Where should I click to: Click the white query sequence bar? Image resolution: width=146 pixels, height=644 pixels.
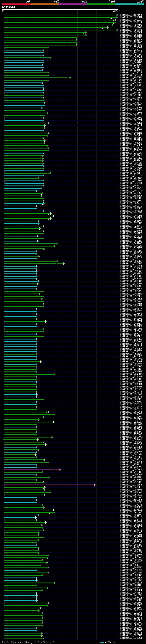[x=60, y=10]
